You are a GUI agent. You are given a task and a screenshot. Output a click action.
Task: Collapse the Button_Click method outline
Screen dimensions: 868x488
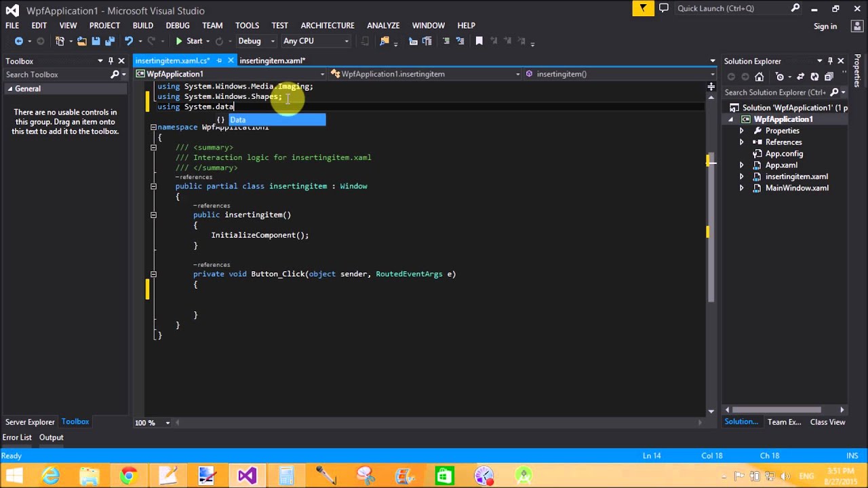coord(153,274)
